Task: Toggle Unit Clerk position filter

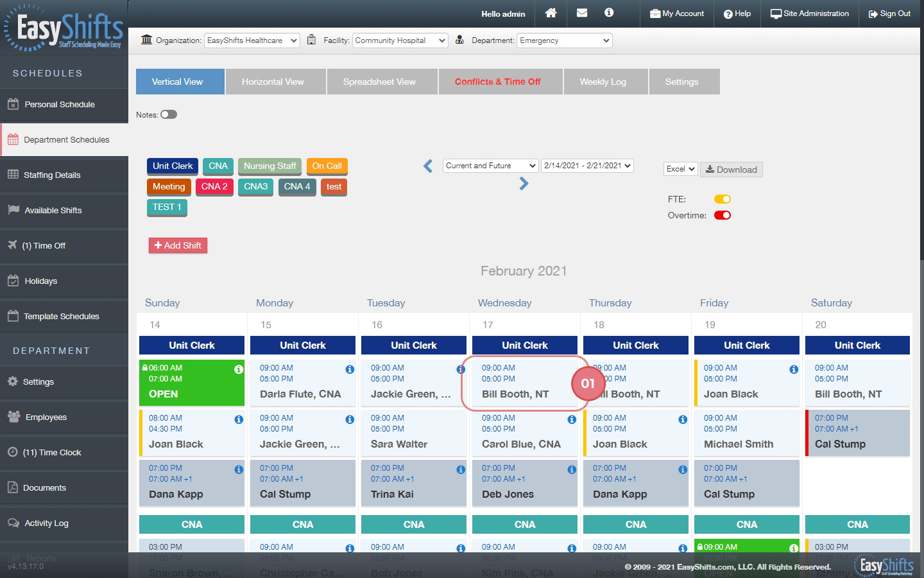Action: click(173, 166)
